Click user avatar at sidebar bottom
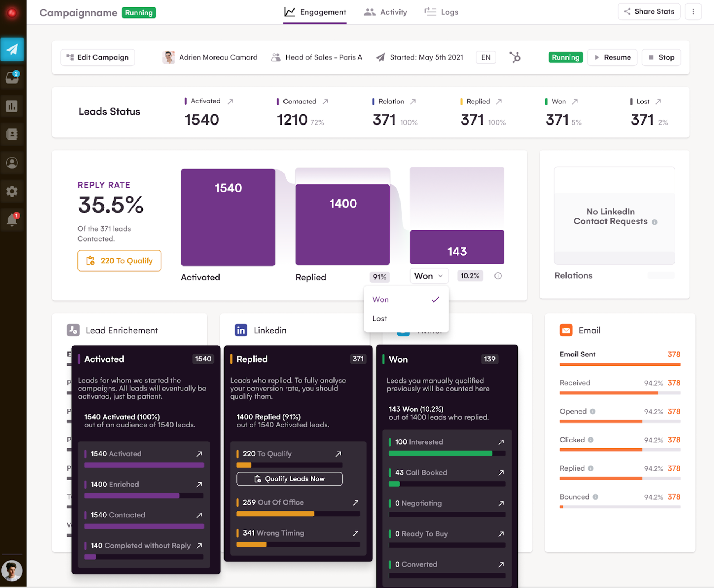Viewport: 714px width, 588px height. pos(12,570)
